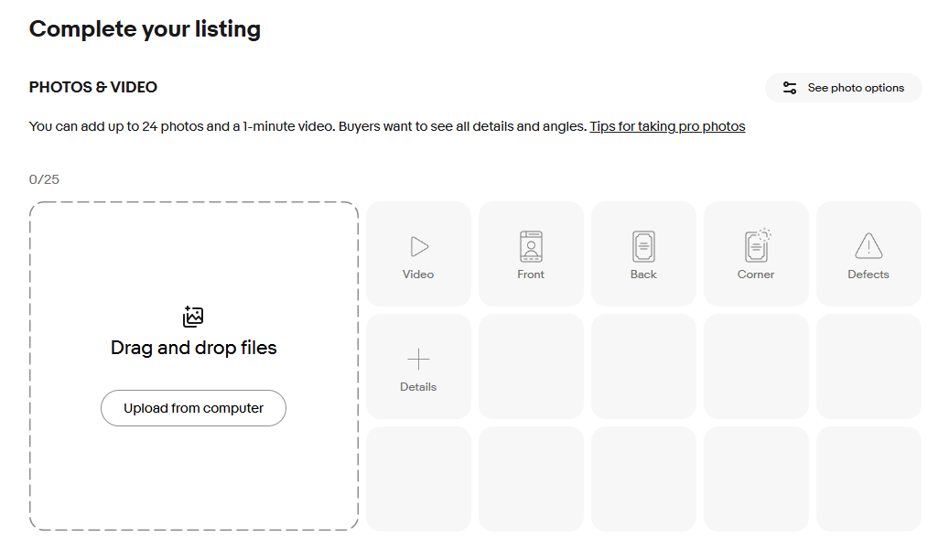Open Tips for taking pro photos link

tap(667, 126)
